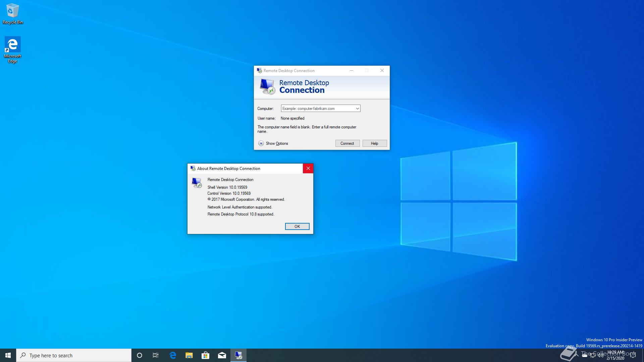Click the About dialog title bar icon
This screenshot has width=644, height=362.
[x=193, y=168]
